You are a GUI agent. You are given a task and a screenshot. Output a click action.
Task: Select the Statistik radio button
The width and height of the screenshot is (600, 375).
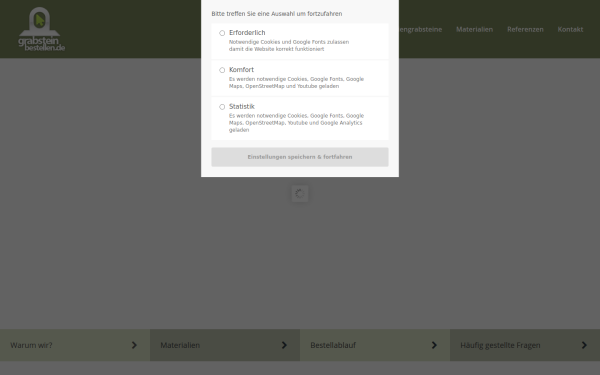[x=222, y=107]
